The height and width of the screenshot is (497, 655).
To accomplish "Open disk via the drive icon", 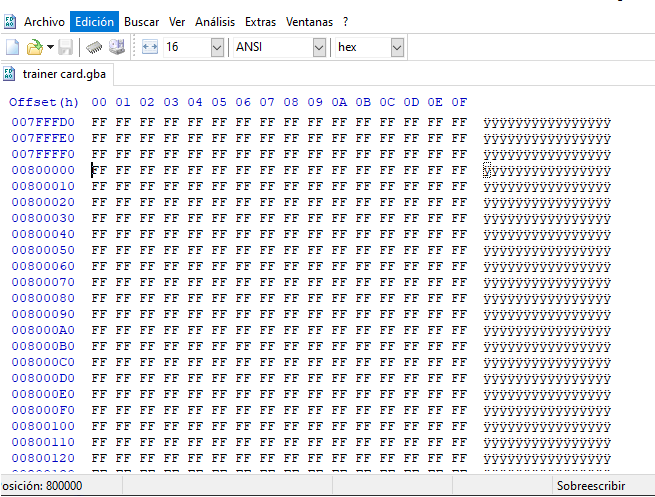I will (117, 47).
